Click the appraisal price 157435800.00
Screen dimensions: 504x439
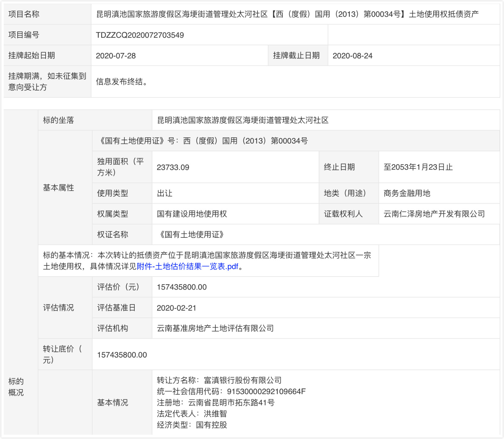182,287
